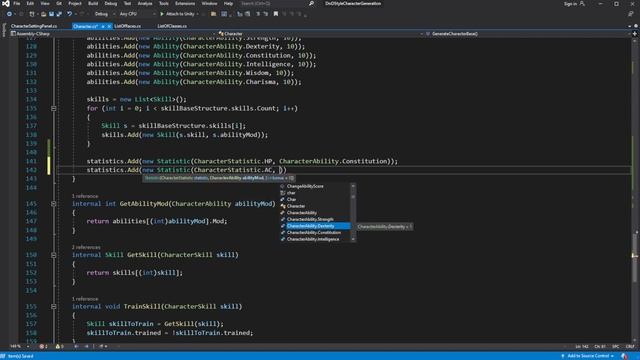The image size is (640, 360).
Task: Open the Tools menu
Action: pos(164,4)
